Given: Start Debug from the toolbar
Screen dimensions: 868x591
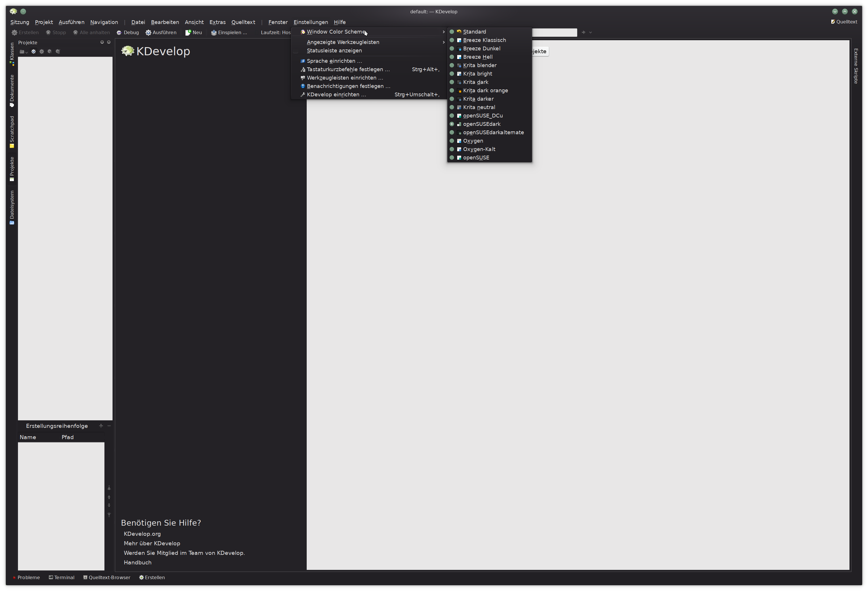Looking at the screenshot, I should point(128,32).
